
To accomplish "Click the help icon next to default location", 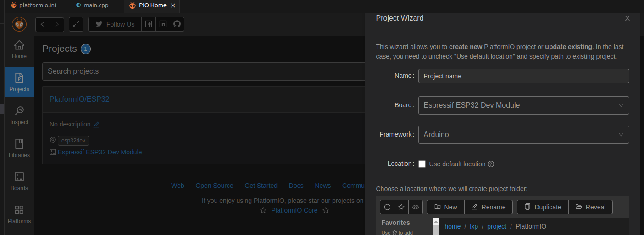I will tap(491, 164).
